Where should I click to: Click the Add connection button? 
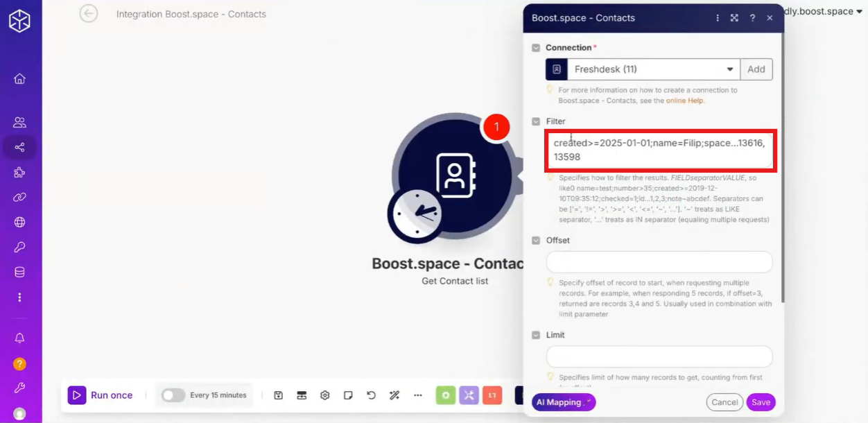pyautogui.click(x=756, y=69)
